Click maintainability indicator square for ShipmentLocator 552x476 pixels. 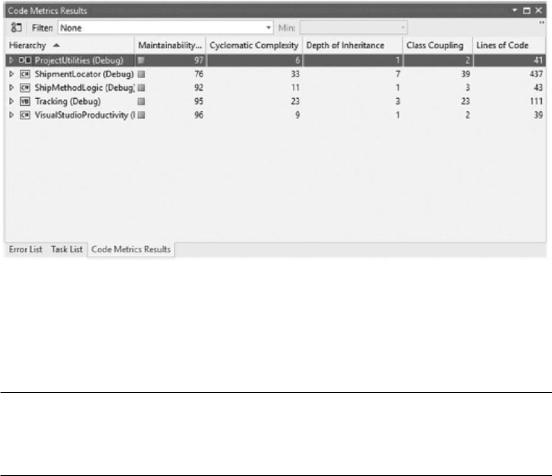(141, 74)
